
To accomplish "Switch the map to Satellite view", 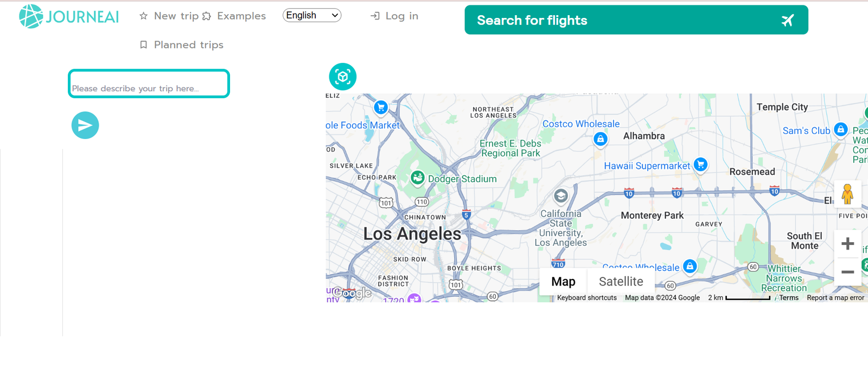I will tap(621, 282).
